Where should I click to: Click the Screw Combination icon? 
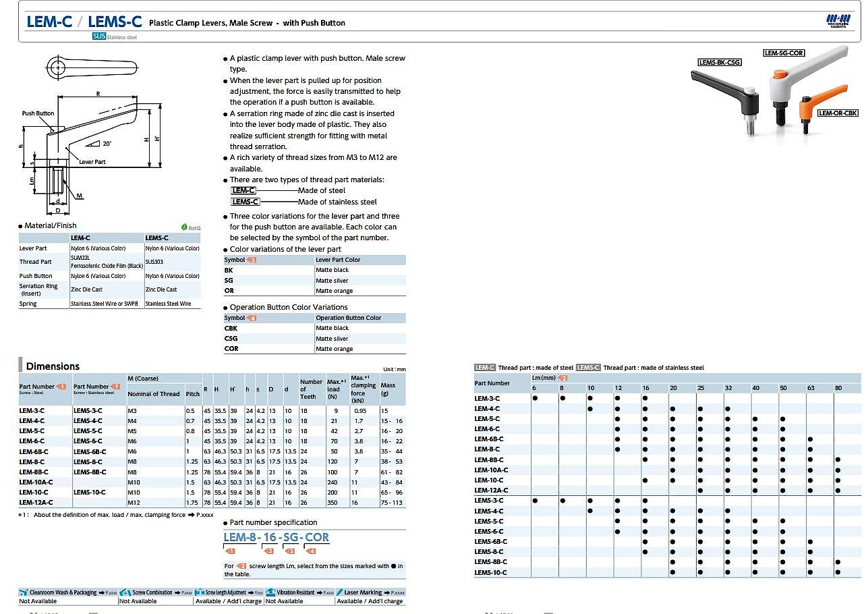pyautogui.click(x=125, y=592)
